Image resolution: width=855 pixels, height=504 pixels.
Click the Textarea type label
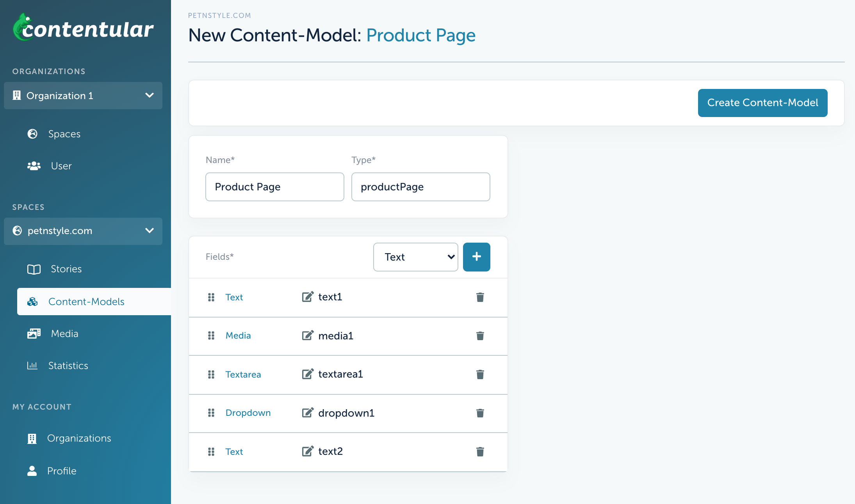pos(243,374)
